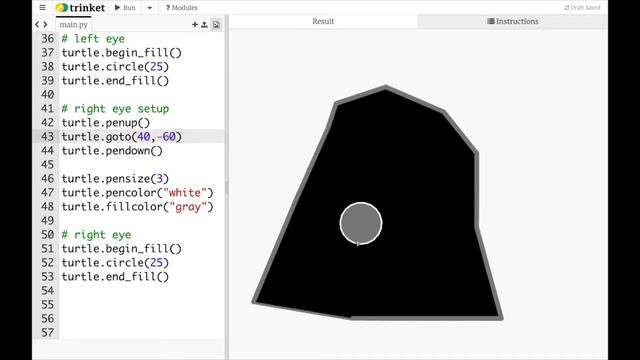Switch to the Result tab
640x360 pixels.
point(323,21)
